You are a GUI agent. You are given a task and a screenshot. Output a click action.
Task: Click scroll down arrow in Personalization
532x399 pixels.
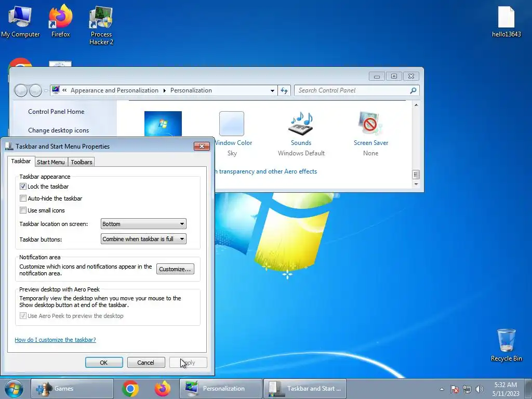click(x=416, y=184)
